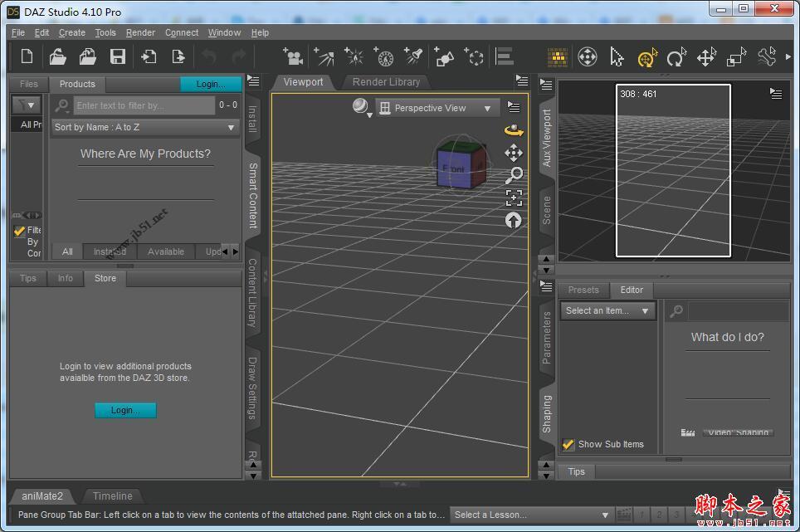800x532 pixels.
Task: Open the Select a Lesson dropdown
Action: click(x=531, y=515)
